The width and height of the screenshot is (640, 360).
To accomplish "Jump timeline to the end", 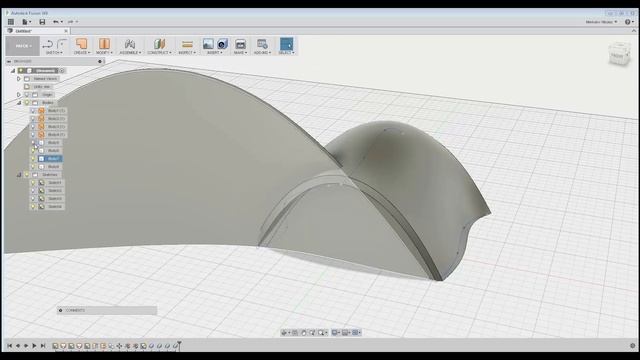I will click(x=42, y=346).
